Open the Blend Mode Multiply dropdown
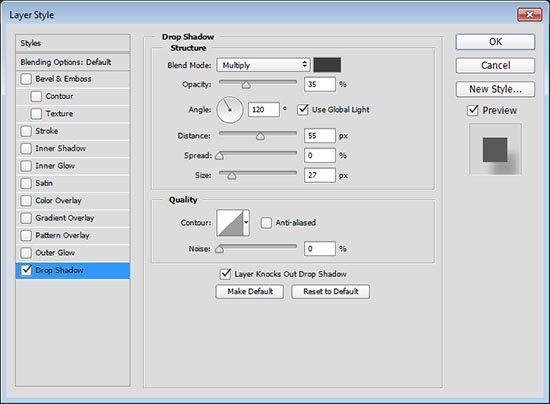The width and height of the screenshot is (550, 404). (263, 65)
